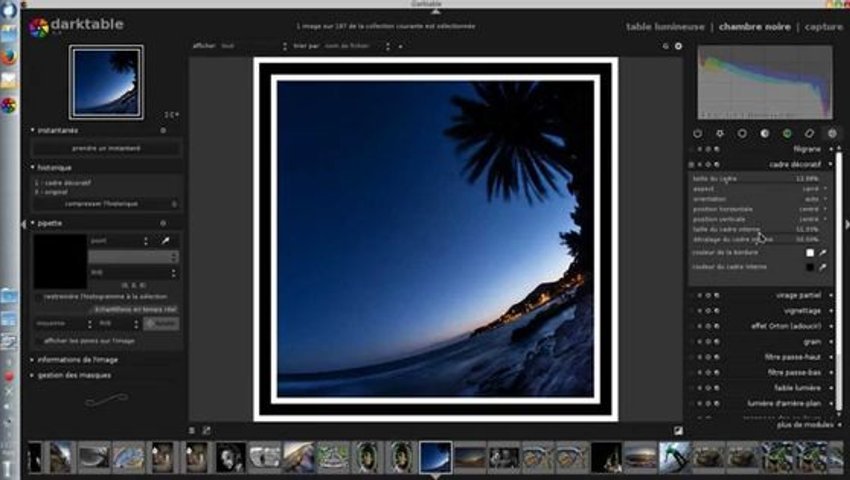Open presets icon of cadre décoratif module
850x480 pixels.
(717, 164)
